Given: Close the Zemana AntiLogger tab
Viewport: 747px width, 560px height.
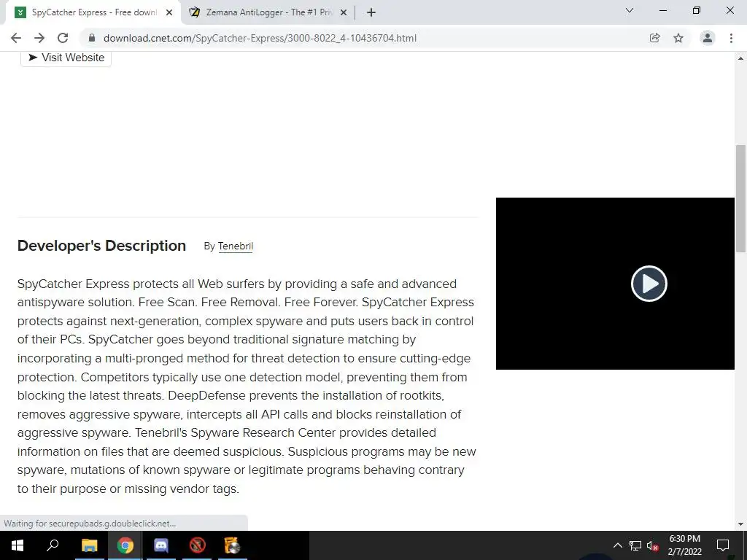Looking at the screenshot, I should (x=344, y=12).
